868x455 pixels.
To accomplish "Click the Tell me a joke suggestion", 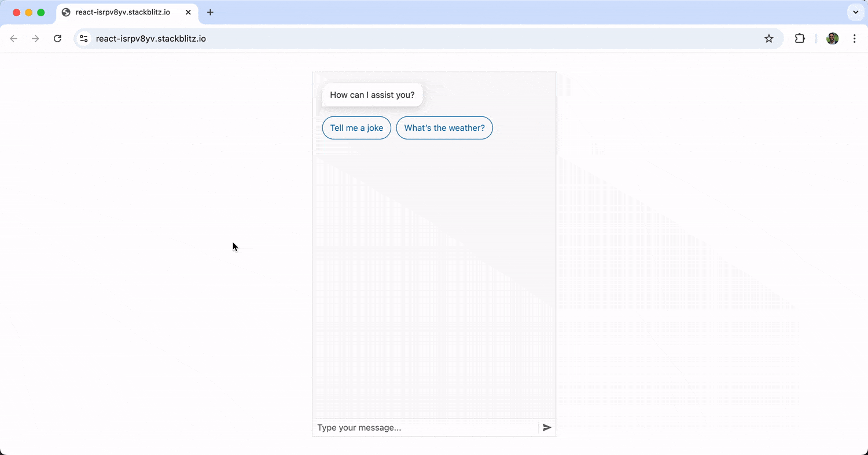I will coord(356,128).
